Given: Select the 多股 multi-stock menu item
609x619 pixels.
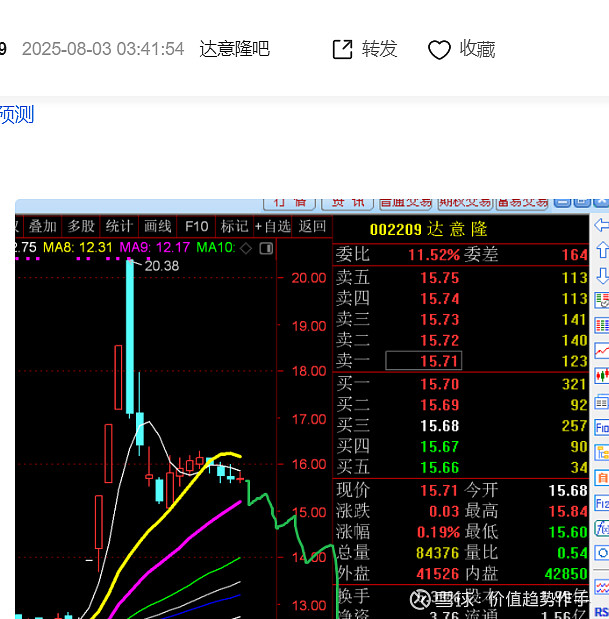Looking at the screenshot, I should (x=81, y=226).
